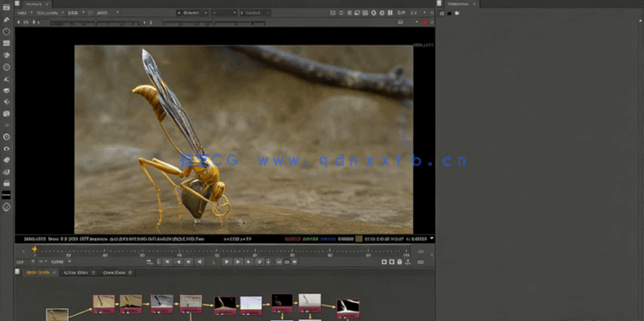
Task: Open the fourth dropdown in the viewer top bar
Action: 107,13
